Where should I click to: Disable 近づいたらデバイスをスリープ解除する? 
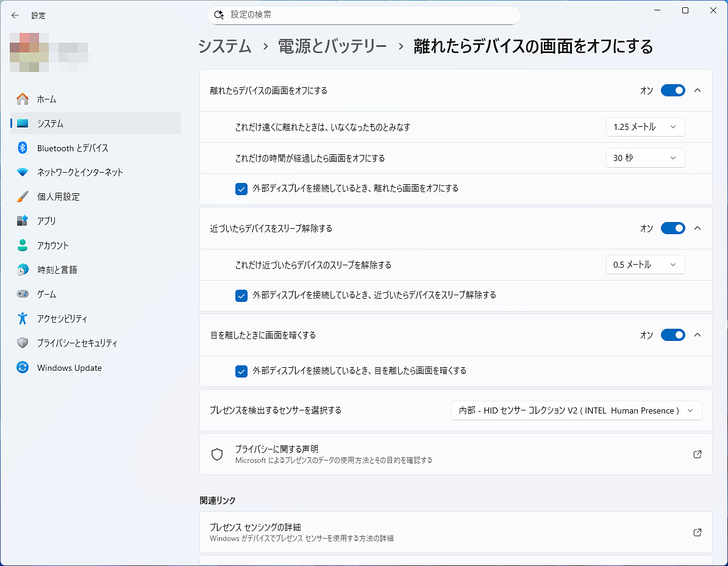pos(673,228)
